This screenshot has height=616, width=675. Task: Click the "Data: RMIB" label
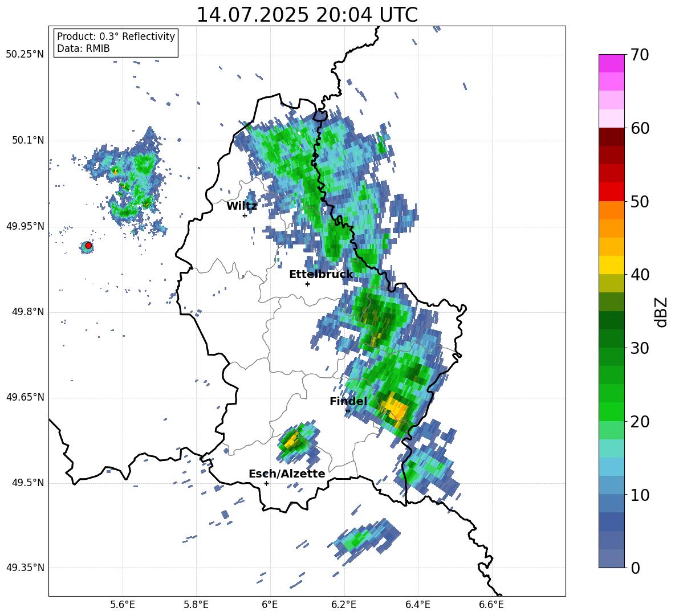[83, 48]
